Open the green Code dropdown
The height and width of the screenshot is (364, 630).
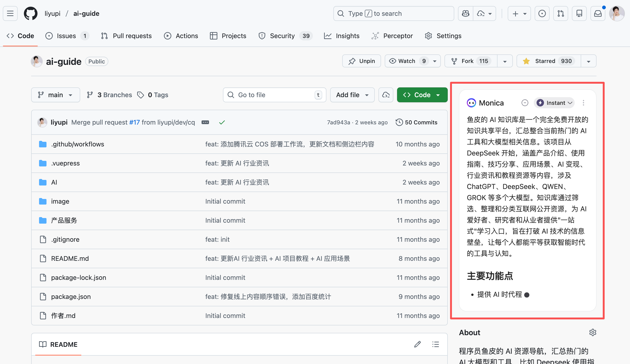(422, 95)
